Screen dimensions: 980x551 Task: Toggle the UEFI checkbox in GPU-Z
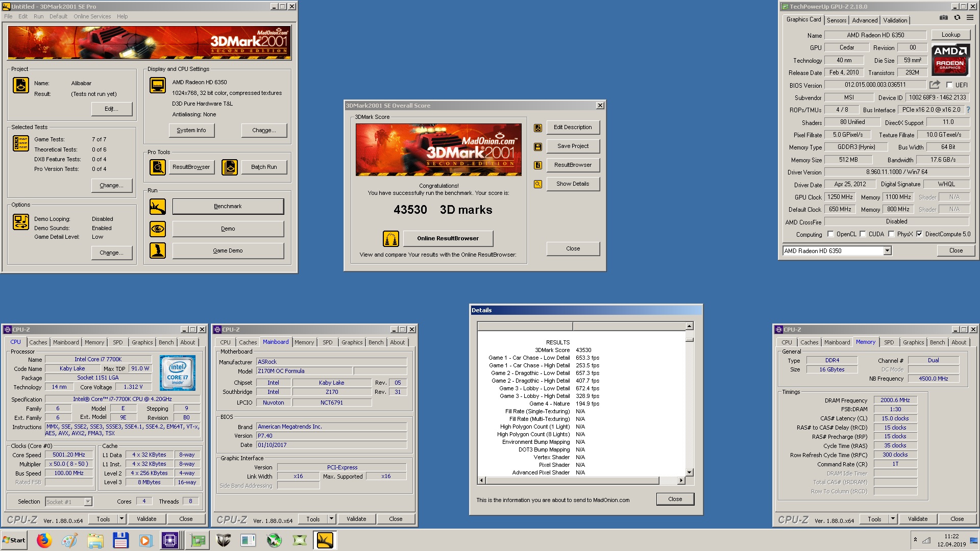point(949,85)
